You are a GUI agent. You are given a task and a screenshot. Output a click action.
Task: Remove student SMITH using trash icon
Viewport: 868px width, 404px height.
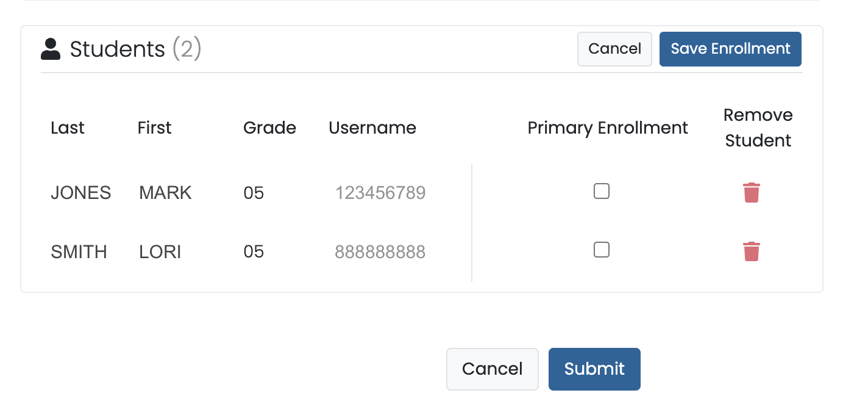751,251
